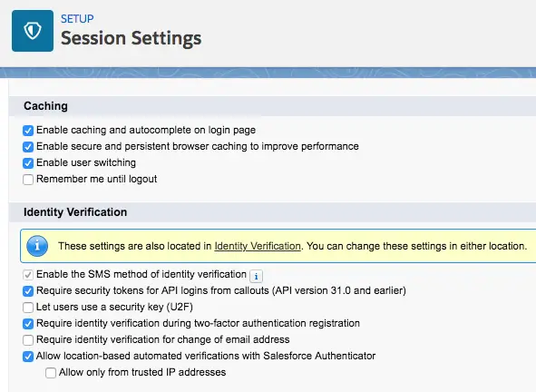The width and height of the screenshot is (536, 392).
Task: Click the Session Settings shield icon
Action: click(x=33, y=31)
